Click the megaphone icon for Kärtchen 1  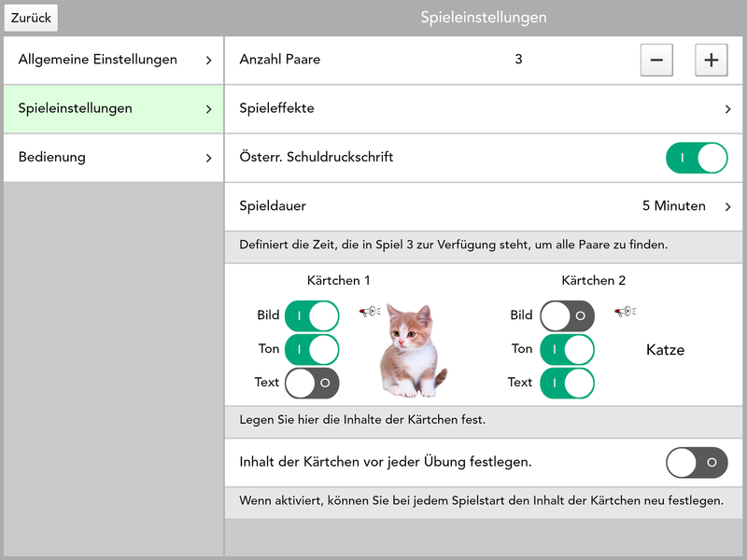coord(370,312)
